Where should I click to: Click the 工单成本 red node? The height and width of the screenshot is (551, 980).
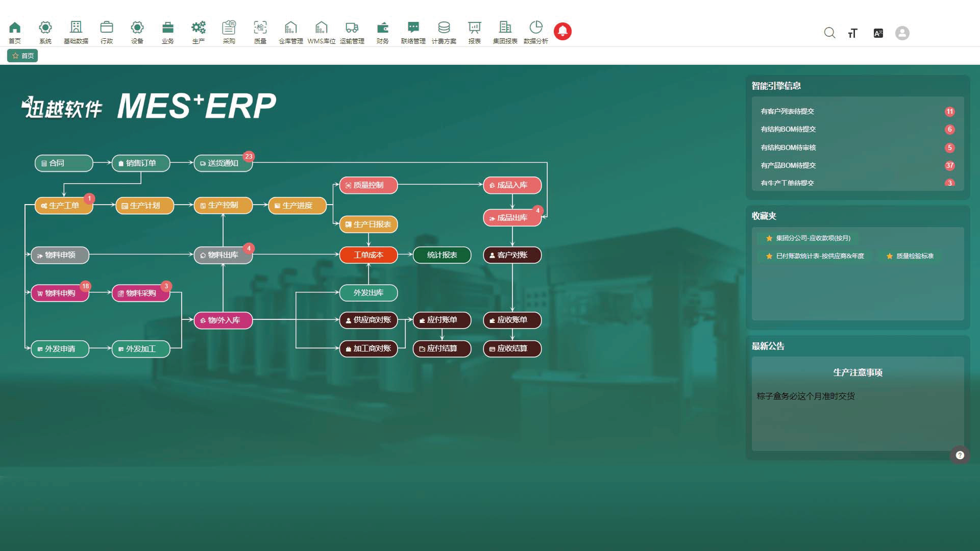point(368,255)
